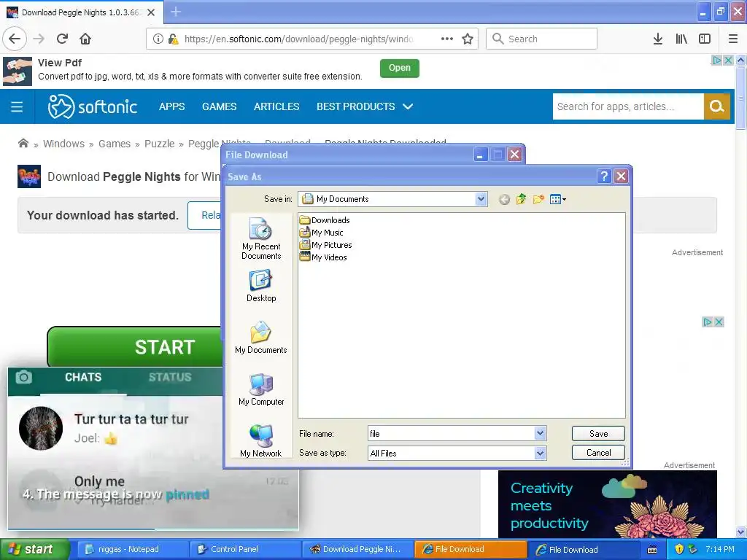Click Save button in dialog

pyautogui.click(x=598, y=433)
